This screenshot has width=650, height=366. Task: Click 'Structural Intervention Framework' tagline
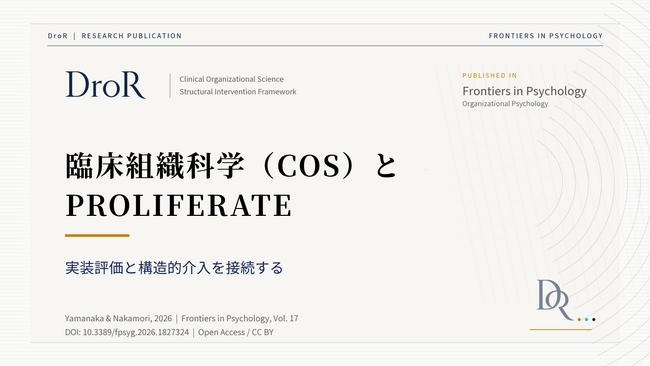coord(238,92)
